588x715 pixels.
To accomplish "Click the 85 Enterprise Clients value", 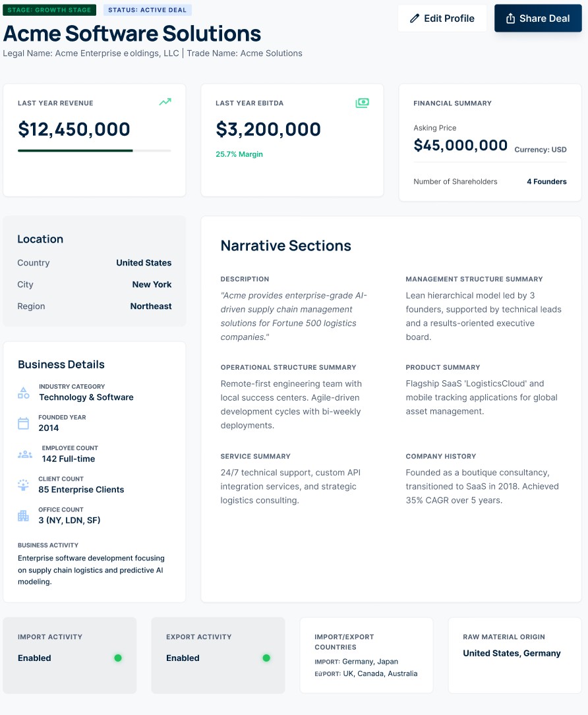I will coord(81,489).
